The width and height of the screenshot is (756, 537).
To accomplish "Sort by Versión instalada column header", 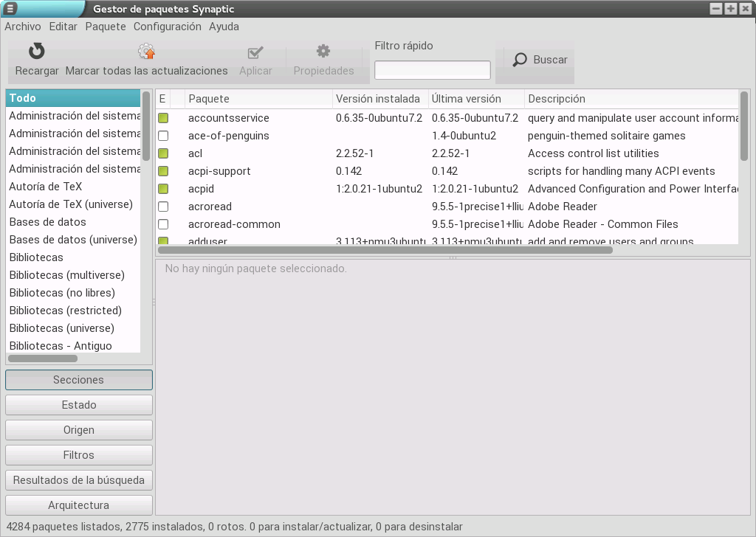I will pyautogui.click(x=379, y=99).
